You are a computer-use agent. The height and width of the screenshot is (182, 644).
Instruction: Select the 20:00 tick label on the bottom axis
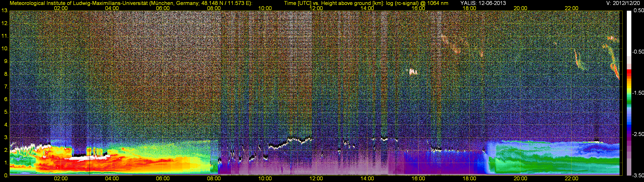521,179
